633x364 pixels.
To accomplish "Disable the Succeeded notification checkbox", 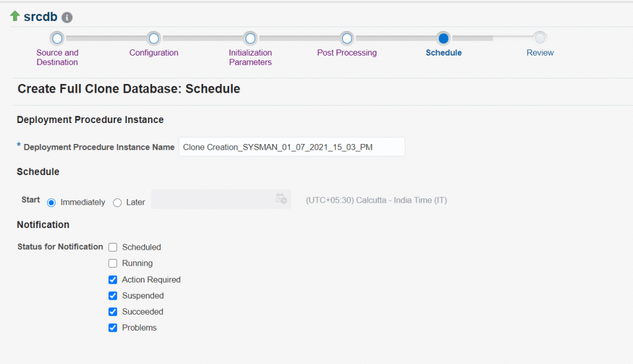I will (x=113, y=311).
